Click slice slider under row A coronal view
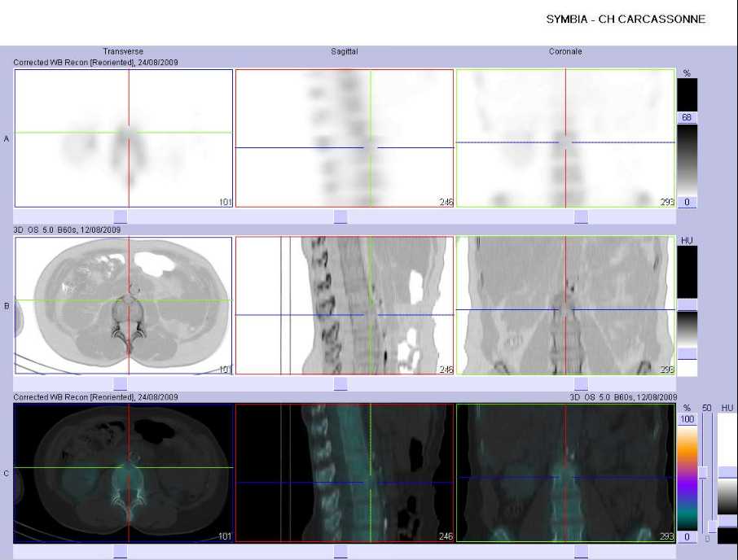 tap(582, 217)
